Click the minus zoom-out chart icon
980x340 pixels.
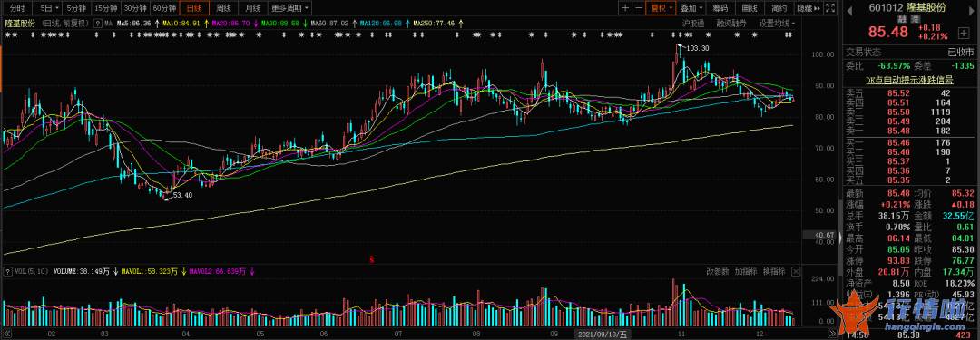click(638, 8)
